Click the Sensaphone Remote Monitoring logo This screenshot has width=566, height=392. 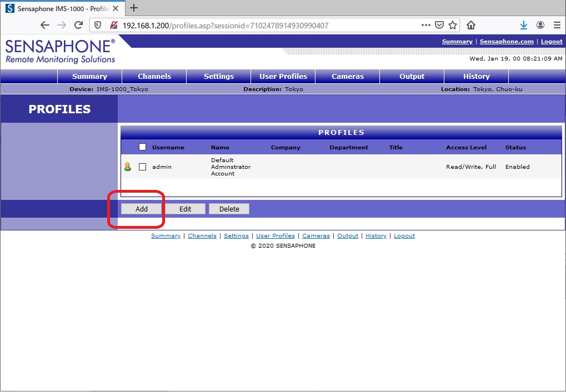click(61, 51)
